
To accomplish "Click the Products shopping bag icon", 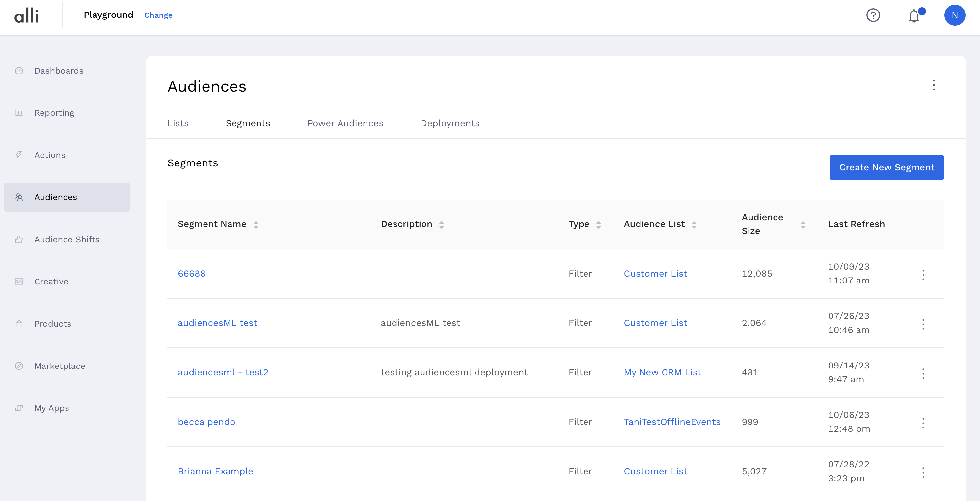I will [19, 324].
